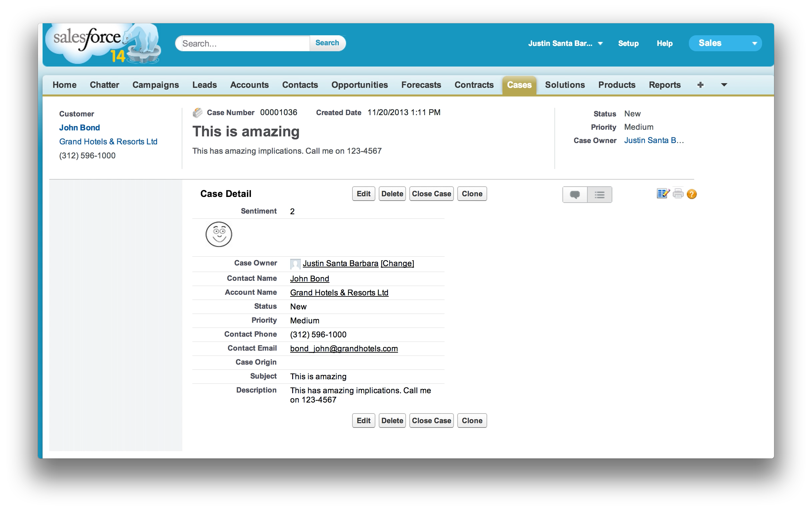The image size is (812, 511).
Task: Click Case Owner's profile avatar thumbnail
Action: [x=295, y=263]
